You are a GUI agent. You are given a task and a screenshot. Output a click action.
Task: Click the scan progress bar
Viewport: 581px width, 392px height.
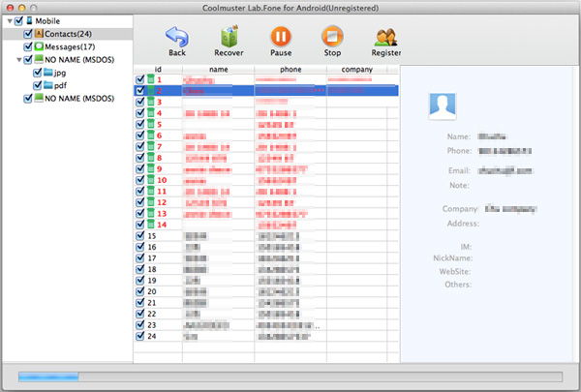pyautogui.click(x=290, y=377)
